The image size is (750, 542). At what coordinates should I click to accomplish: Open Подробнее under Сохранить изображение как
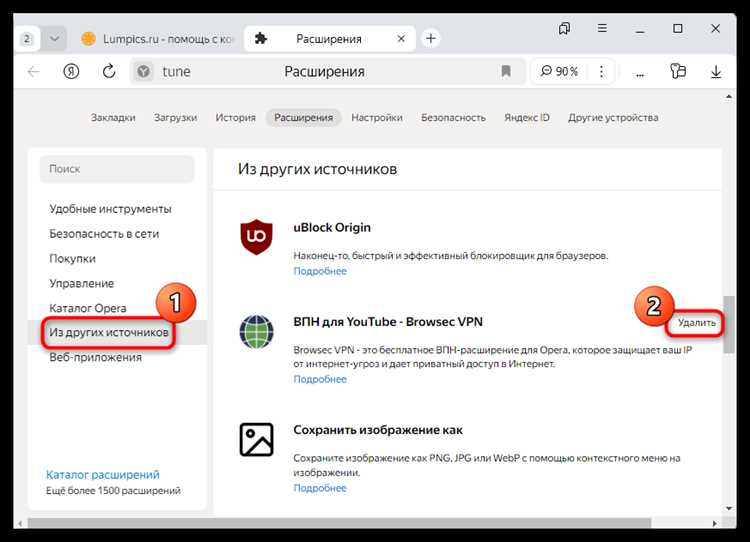[320, 488]
